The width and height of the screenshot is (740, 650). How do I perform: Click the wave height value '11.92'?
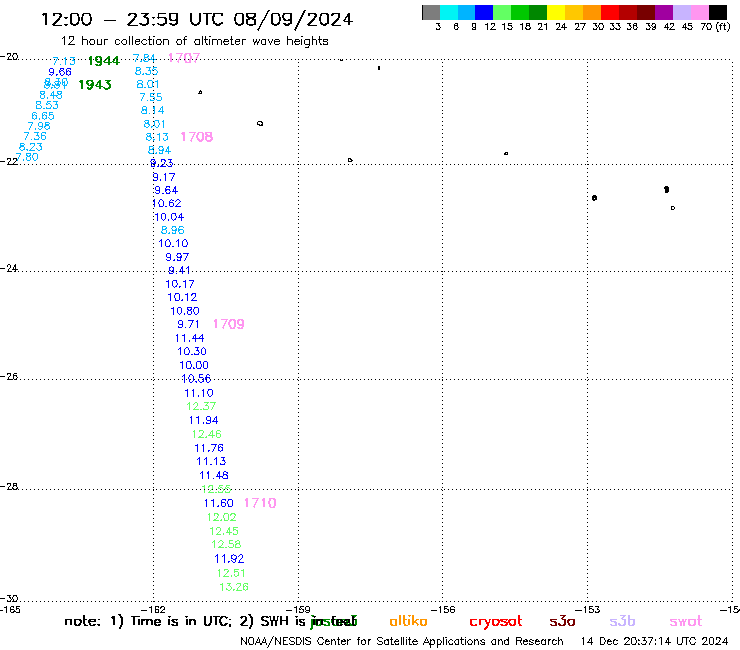coord(229,559)
